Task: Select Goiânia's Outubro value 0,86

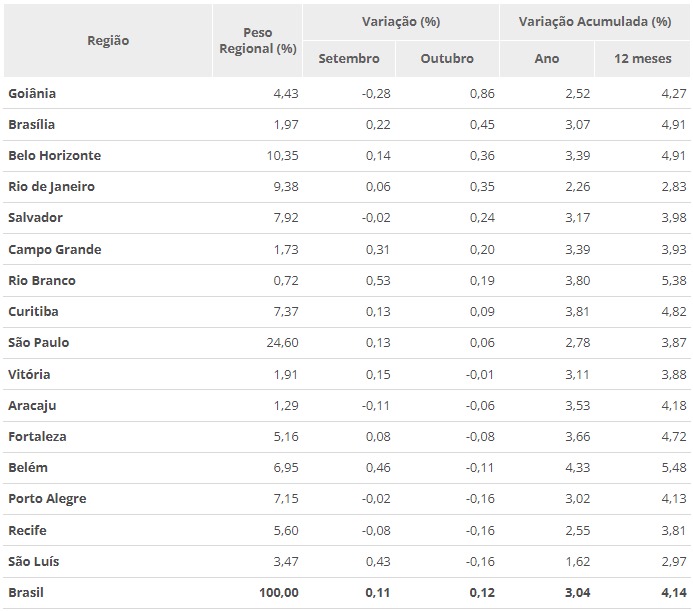Action: tap(482, 94)
